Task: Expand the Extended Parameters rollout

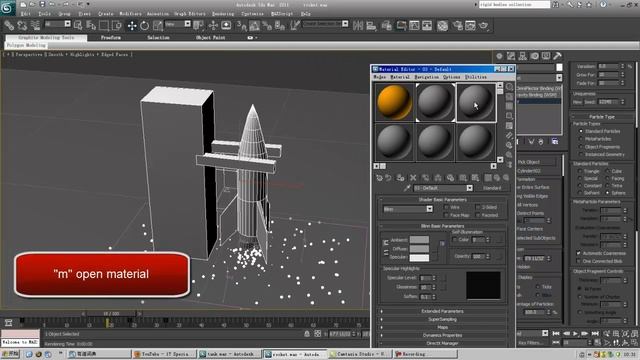Action: (442, 311)
